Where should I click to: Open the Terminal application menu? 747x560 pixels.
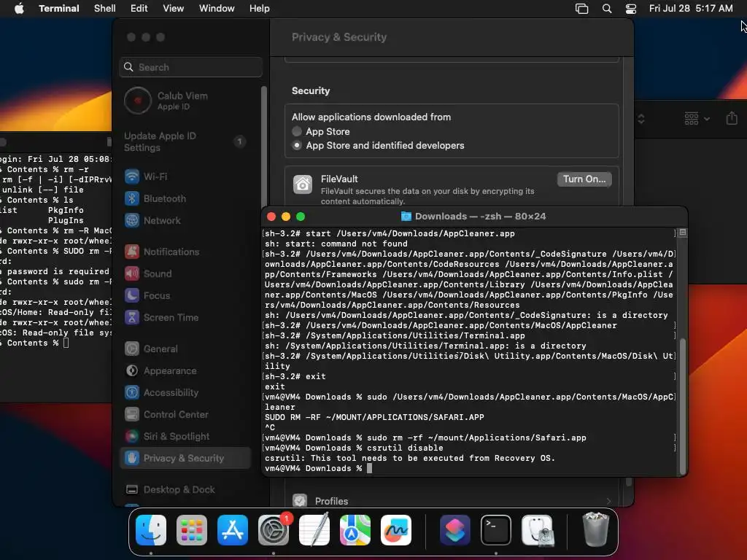(58, 8)
